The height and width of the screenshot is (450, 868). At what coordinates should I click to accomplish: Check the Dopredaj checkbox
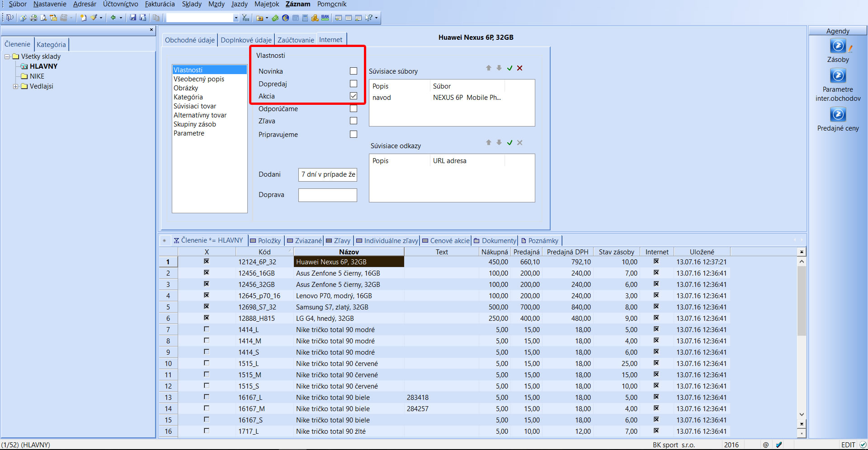point(354,84)
